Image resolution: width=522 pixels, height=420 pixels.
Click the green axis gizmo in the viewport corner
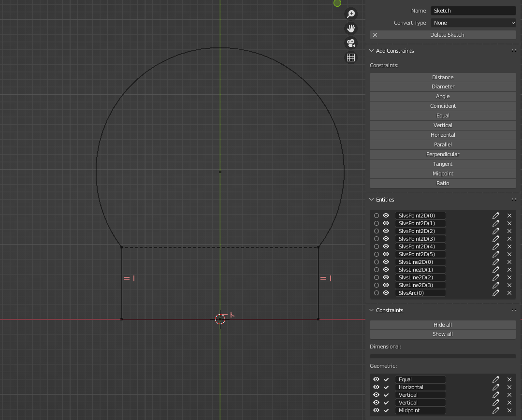(337, 3)
